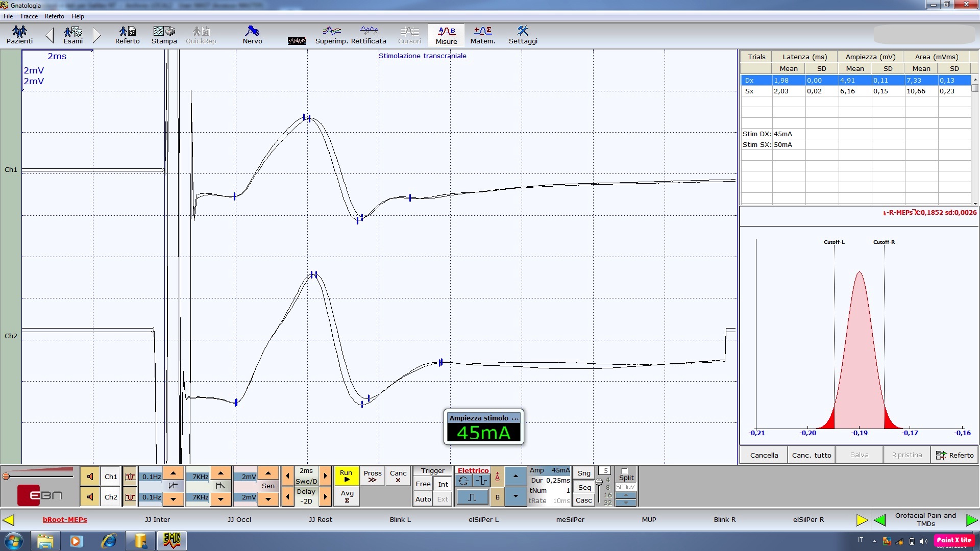This screenshot has width=980, height=551.
Task: Switch to the Blink L protocol tab
Action: 400,520
